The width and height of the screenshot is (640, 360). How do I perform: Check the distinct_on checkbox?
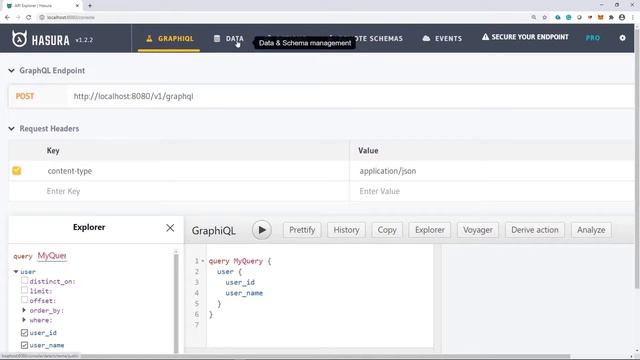(24, 280)
